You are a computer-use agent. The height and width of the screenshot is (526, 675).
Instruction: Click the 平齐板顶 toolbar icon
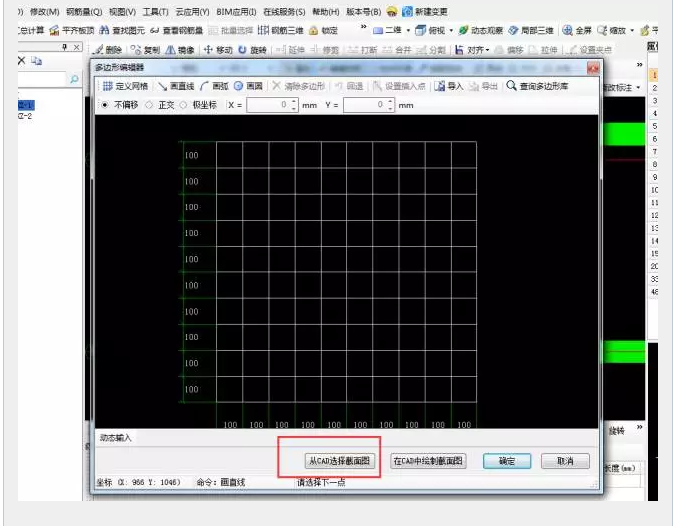pos(54,30)
